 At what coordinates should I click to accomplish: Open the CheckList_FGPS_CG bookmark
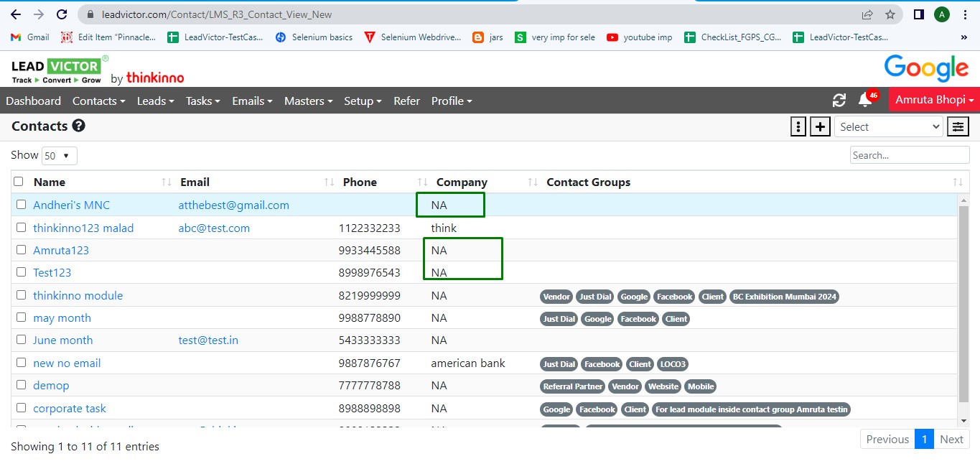tap(733, 37)
